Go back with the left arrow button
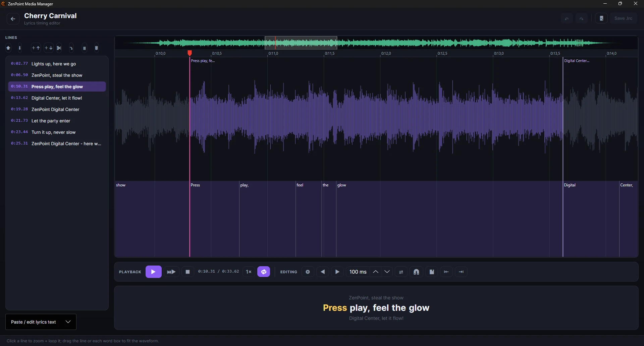Image resolution: width=644 pixels, height=346 pixels. coord(13,19)
